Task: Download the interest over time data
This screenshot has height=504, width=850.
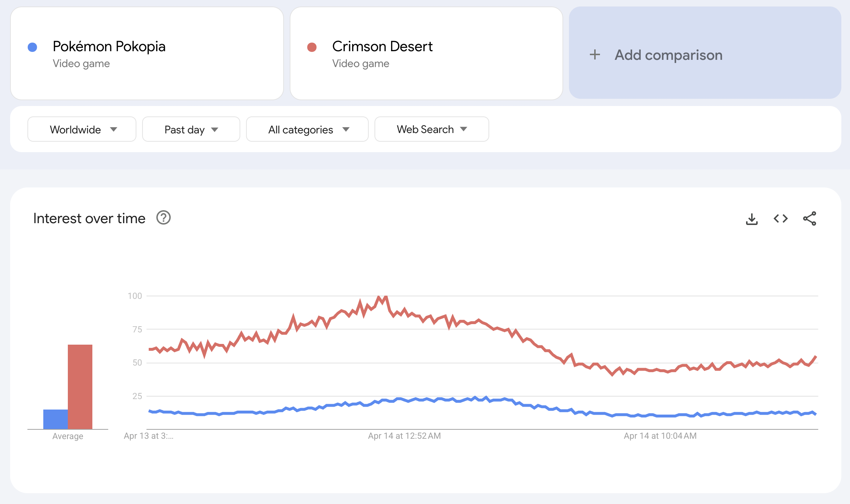Action: click(x=752, y=219)
